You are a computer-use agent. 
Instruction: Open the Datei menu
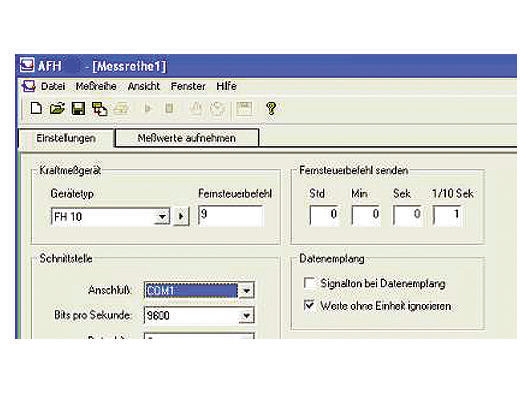(x=53, y=86)
